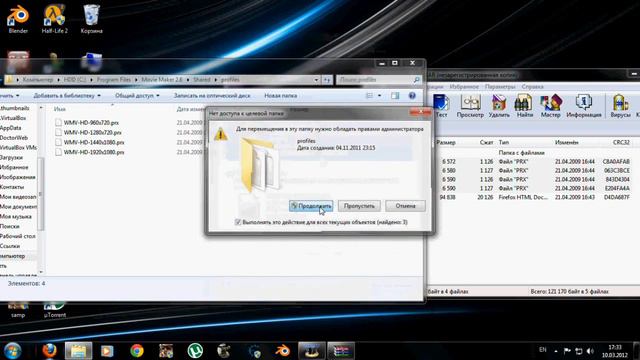
Task: Sort WinRAR list by Размер column
Action: click(446, 142)
